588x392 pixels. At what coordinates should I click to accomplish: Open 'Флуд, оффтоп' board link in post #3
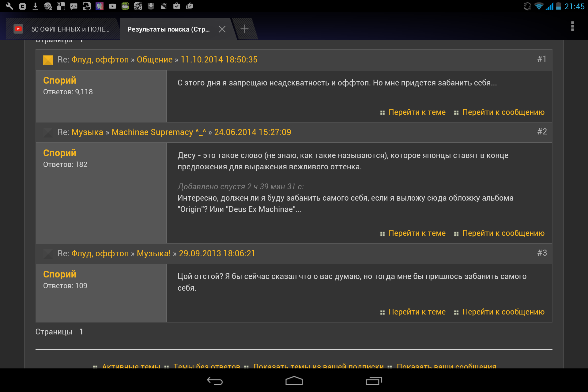[x=100, y=254]
